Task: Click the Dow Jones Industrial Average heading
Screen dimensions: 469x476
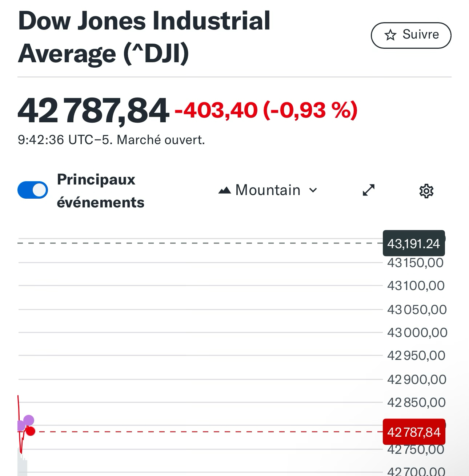Action: point(144,37)
